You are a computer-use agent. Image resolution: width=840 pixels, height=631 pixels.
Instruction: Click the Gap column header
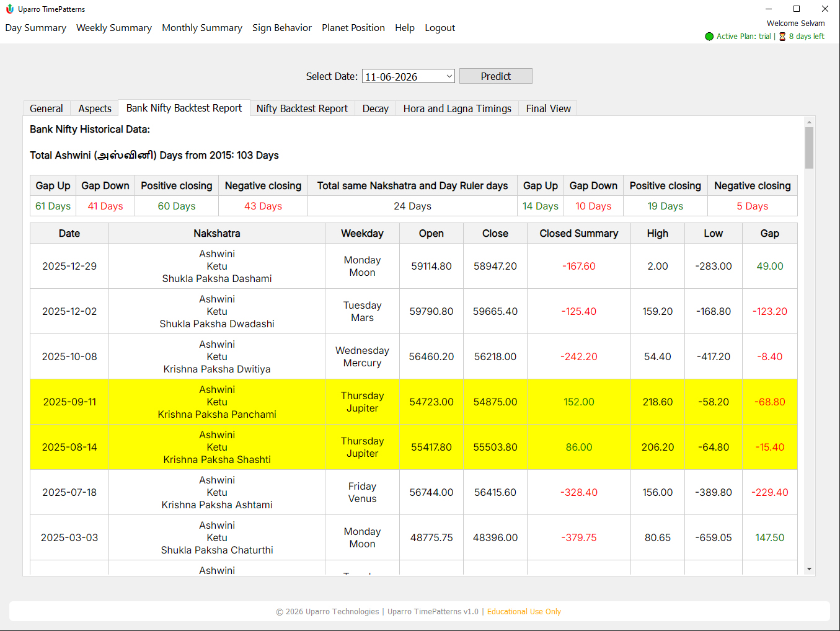click(770, 234)
